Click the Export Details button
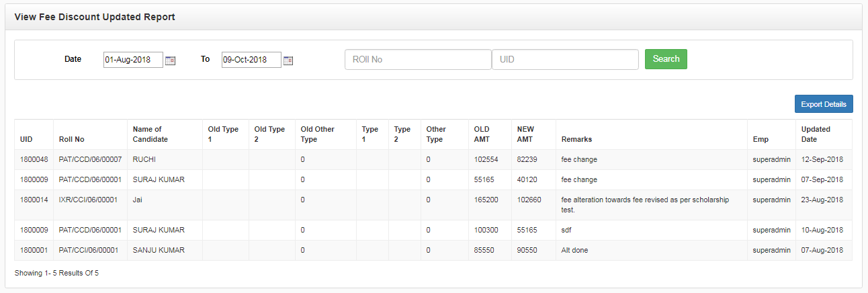This screenshot has width=868, height=293. click(x=824, y=104)
